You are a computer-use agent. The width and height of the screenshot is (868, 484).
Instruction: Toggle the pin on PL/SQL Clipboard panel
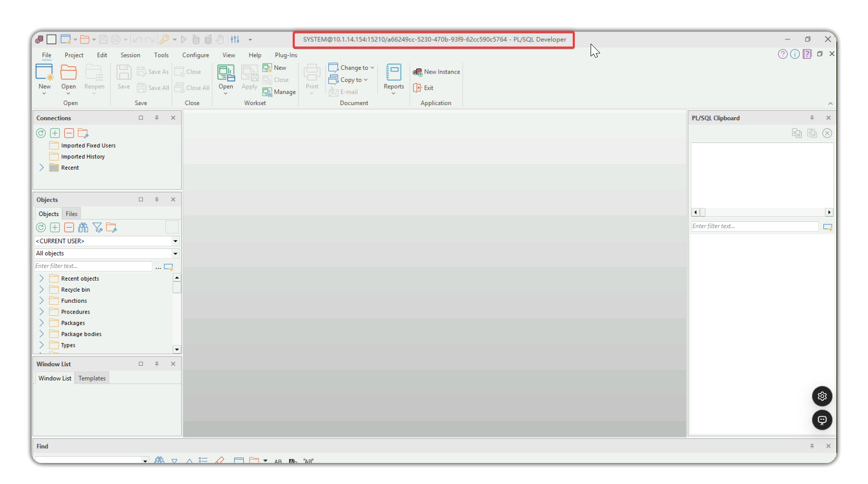[x=812, y=118]
